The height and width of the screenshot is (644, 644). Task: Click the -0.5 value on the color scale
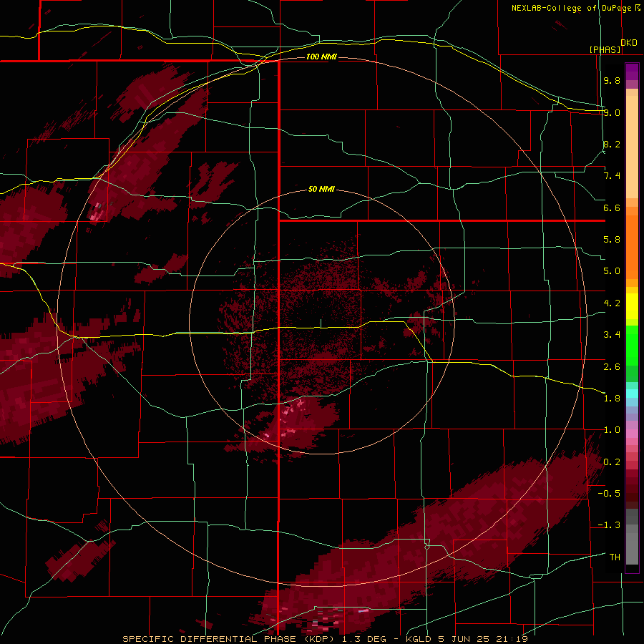click(609, 494)
